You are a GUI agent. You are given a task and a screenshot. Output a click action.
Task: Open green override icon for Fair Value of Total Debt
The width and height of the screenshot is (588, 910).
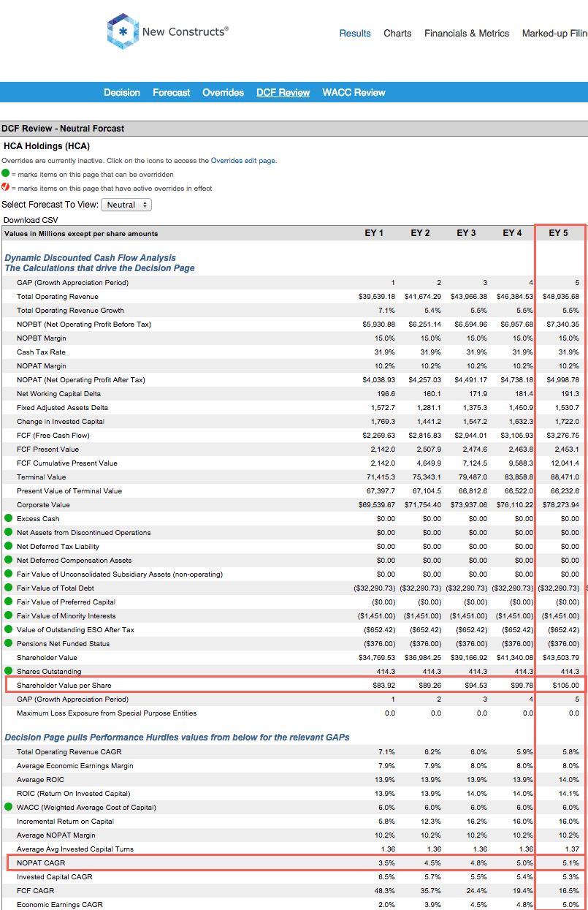[9, 588]
